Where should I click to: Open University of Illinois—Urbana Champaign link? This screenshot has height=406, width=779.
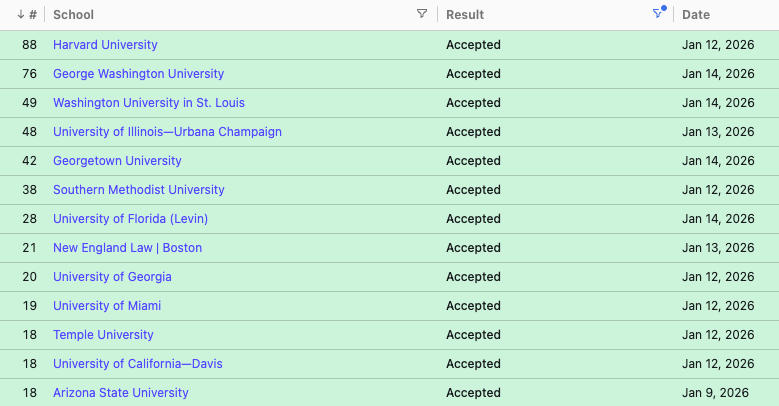tap(167, 132)
